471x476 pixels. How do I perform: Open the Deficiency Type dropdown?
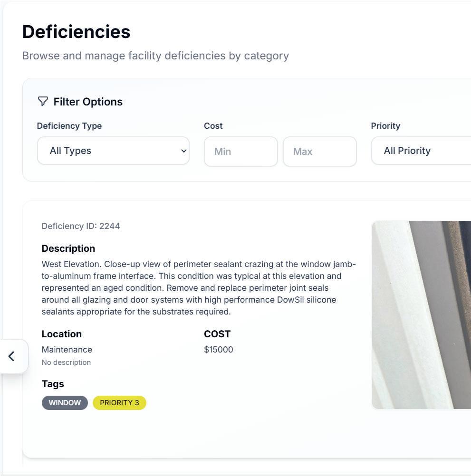(113, 151)
